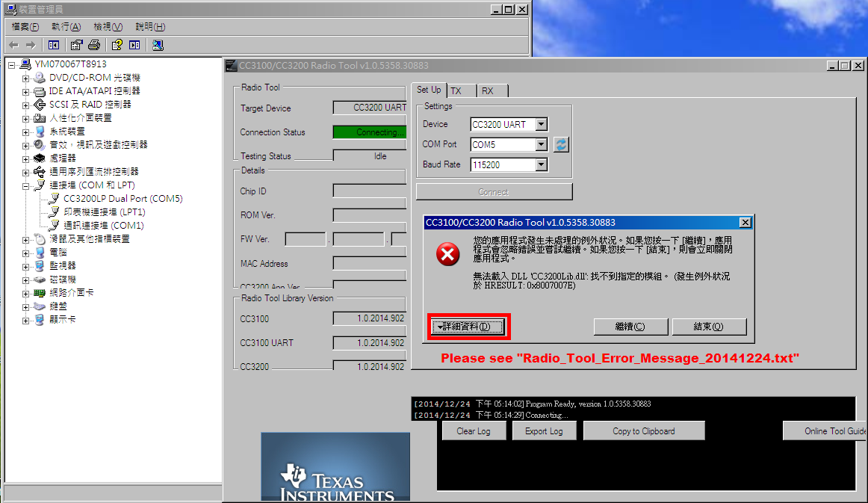Expand the 音效，視訊及遊戲控制器 node
868x503 pixels.
pyautogui.click(x=25, y=145)
